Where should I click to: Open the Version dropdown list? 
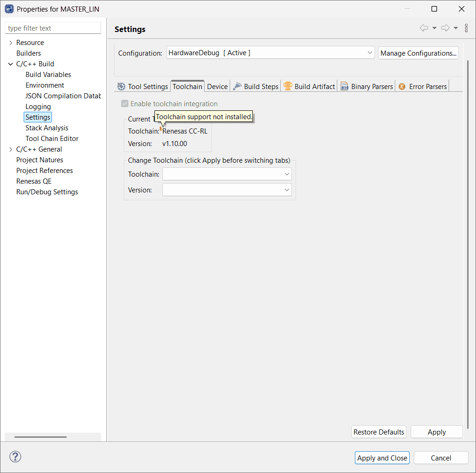tap(227, 190)
